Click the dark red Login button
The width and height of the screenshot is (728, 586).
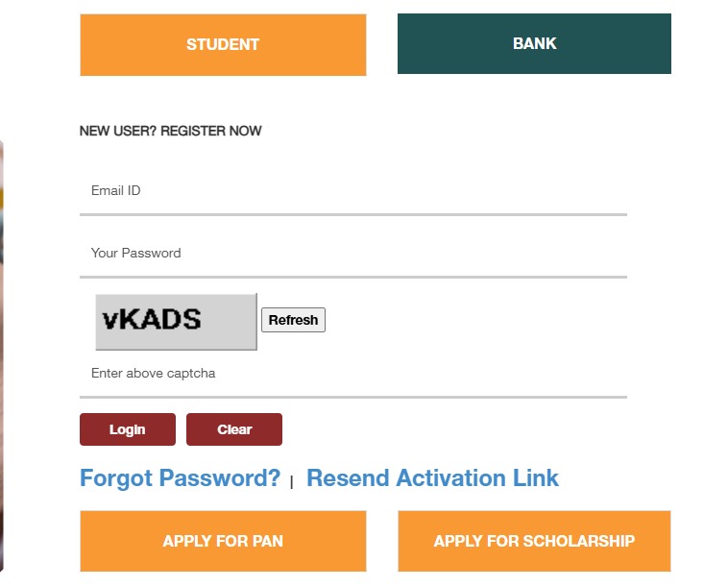(x=128, y=429)
